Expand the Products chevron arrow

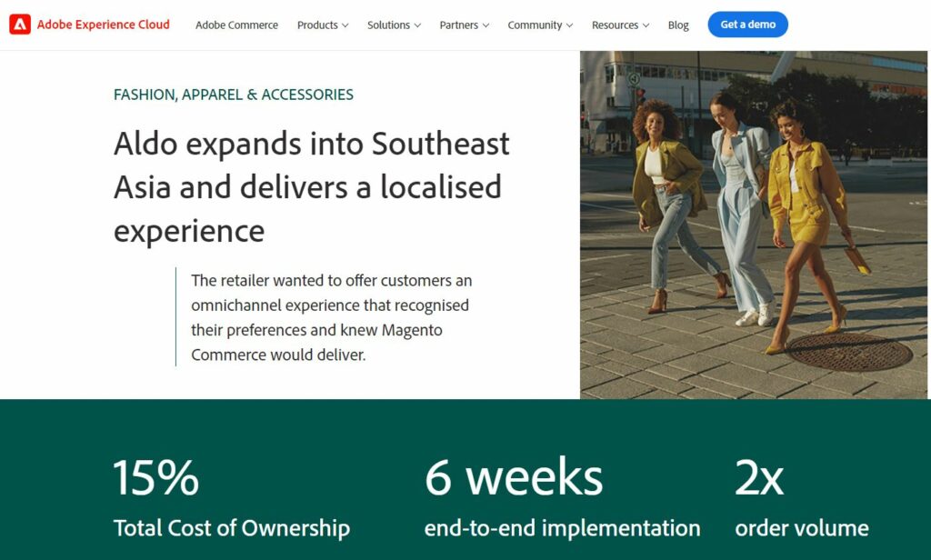[x=345, y=25]
